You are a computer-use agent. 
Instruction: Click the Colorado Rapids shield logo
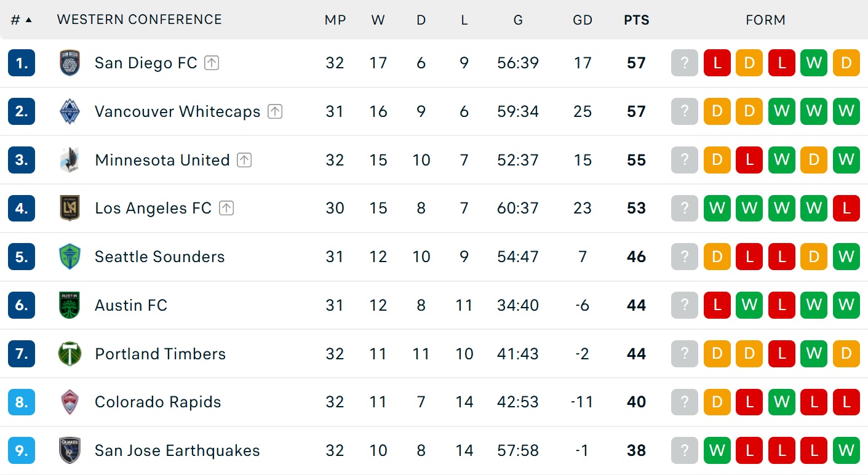[70, 402]
